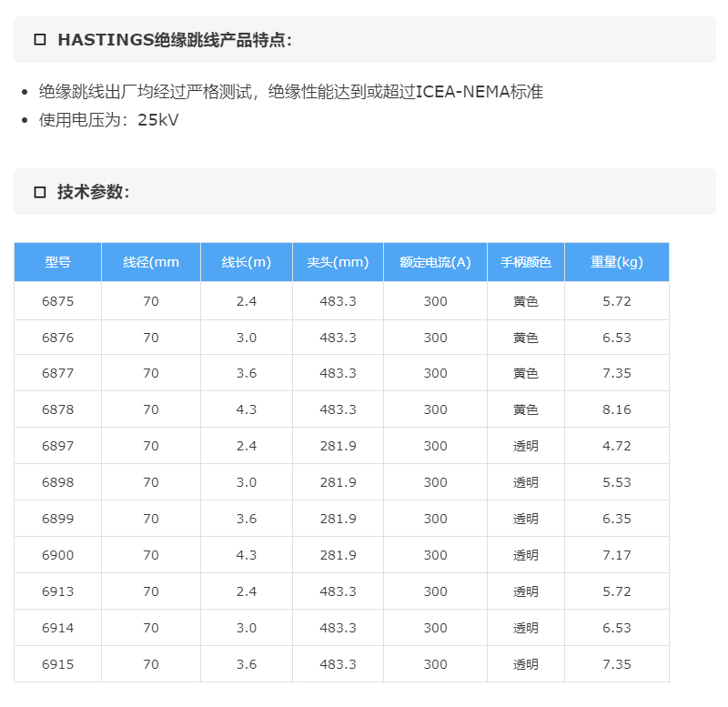Click the 技术参数 section heading
The image size is (728, 707).
click(x=93, y=192)
